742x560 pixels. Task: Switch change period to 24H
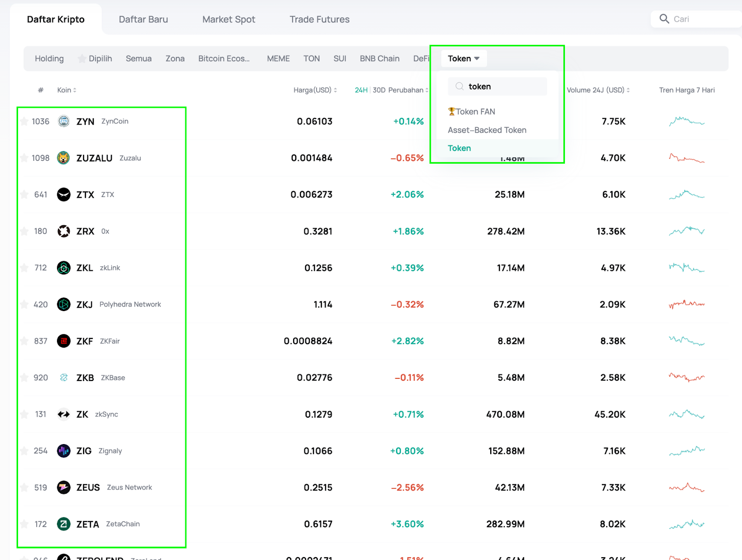tap(361, 90)
